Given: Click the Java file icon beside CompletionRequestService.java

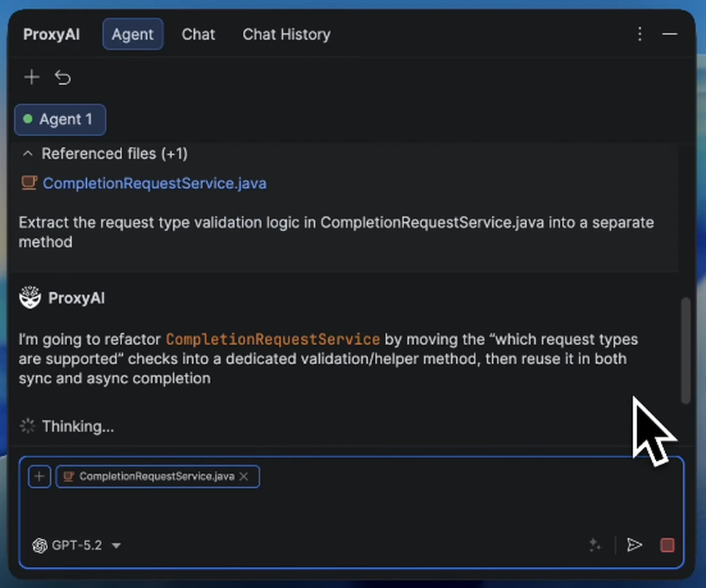Looking at the screenshot, I should pos(28,183).
